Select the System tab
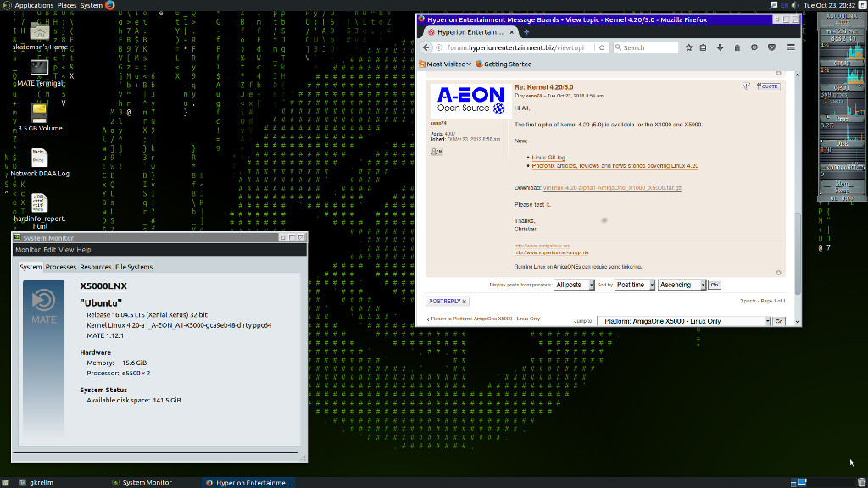Viewport: 868px width, 488px height. click(x=31, y=267)
